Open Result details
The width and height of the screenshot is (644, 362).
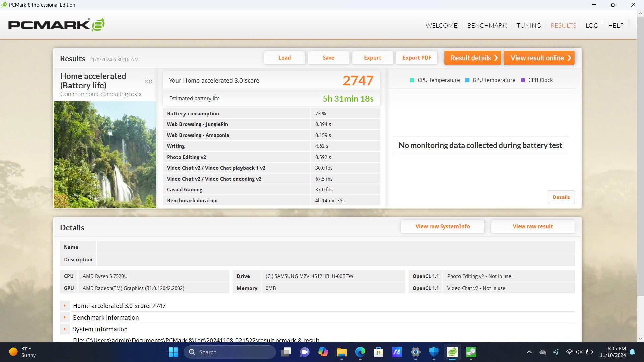(473, 58)
